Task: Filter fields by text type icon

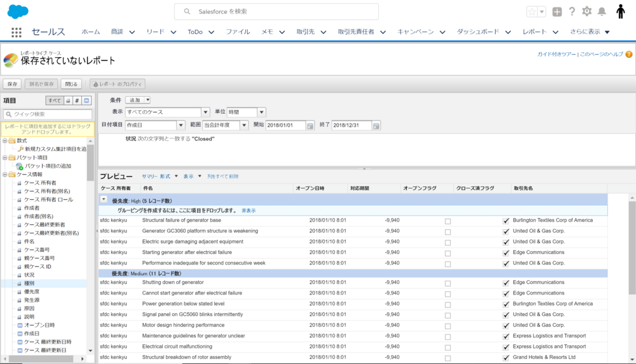Action: [x=68, y=101]
